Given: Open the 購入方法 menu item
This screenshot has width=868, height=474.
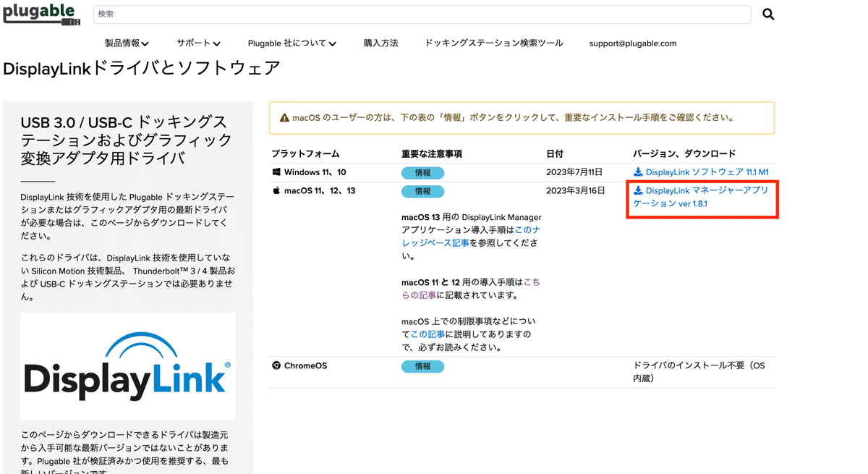Looking at the screenshot, I should tap(380, 43).
